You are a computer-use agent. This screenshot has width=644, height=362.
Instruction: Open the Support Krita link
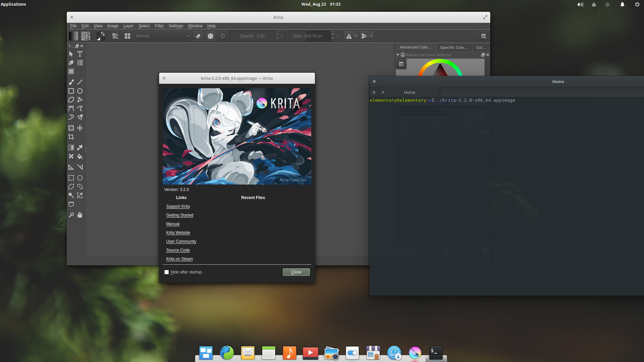(178, 206)
